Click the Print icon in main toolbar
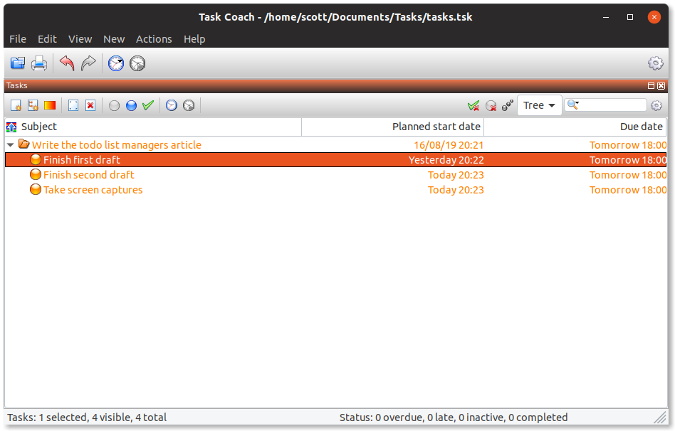 [39, 63]
